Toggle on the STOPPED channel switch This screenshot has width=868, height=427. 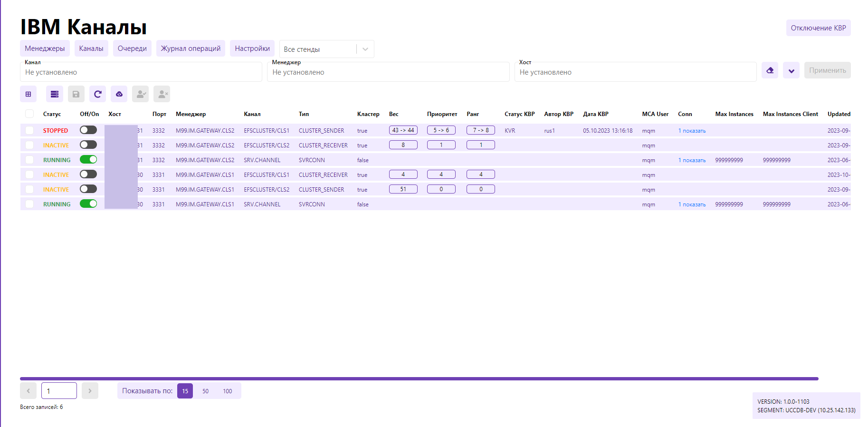pos(88,130)
